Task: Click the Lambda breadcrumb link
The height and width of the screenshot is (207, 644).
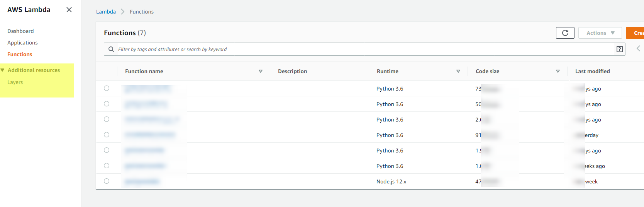Action: point(106,12)
